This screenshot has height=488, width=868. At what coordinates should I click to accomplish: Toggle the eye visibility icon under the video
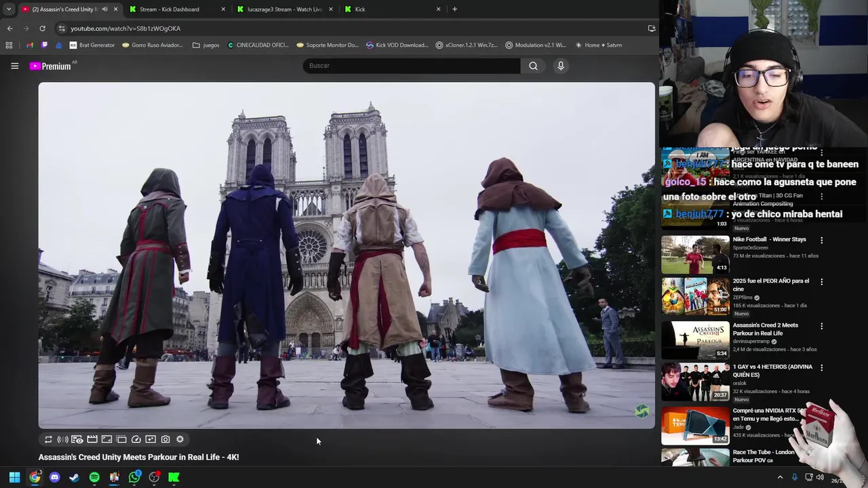77,439
